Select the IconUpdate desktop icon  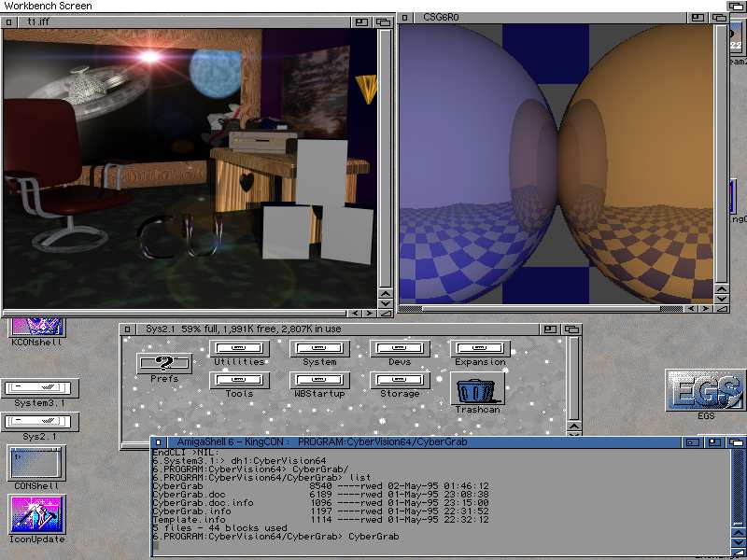[x=36, y=519]
